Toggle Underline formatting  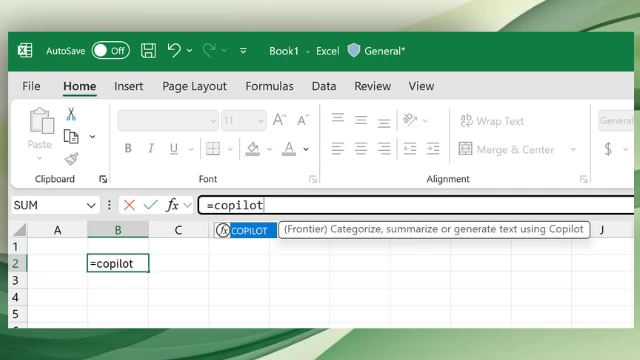174,148
